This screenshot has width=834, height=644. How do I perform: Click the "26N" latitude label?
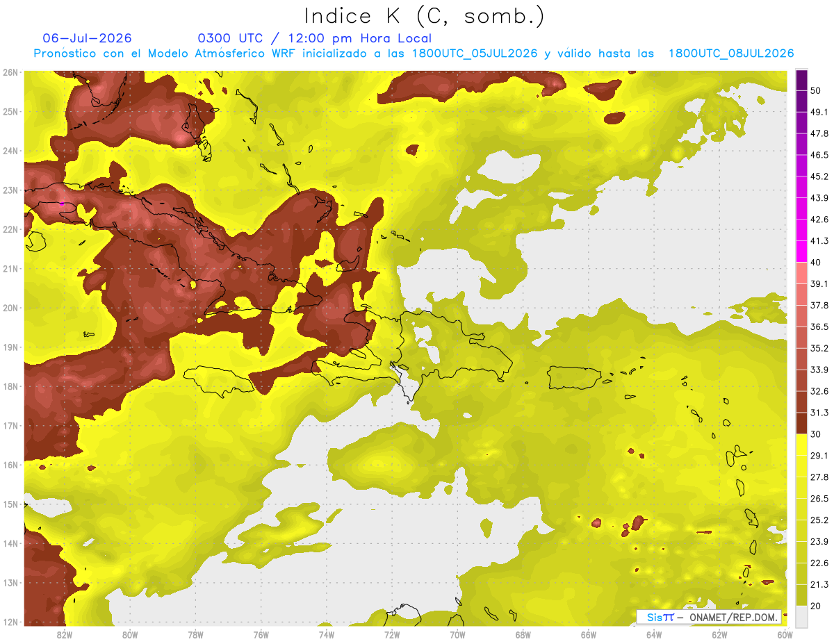coord(10,72)
